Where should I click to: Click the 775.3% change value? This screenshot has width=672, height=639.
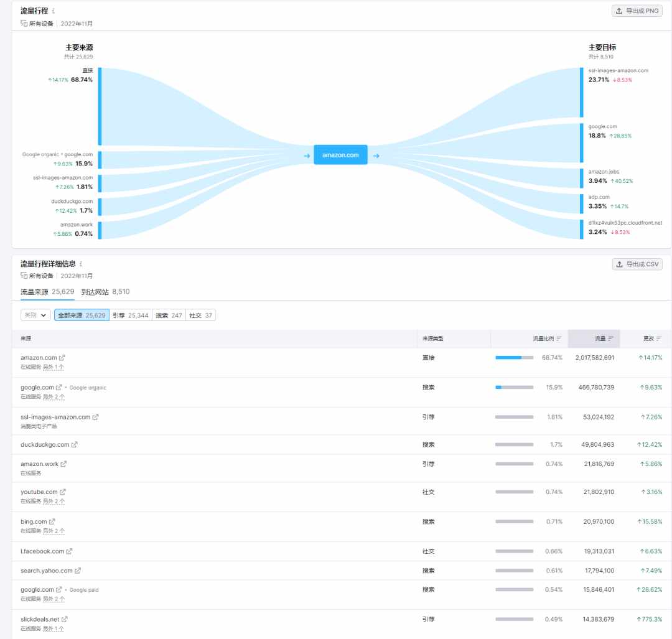pyautogui.click(x=649, y=619)
